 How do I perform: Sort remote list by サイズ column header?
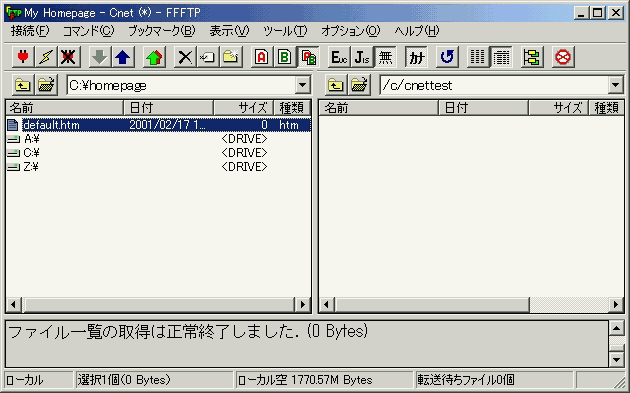(558, 108)
